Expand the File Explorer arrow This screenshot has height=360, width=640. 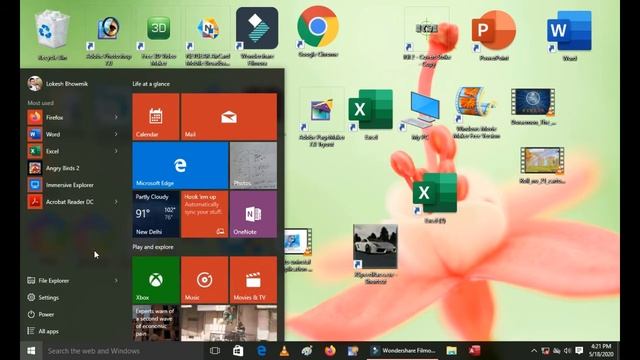116,280
